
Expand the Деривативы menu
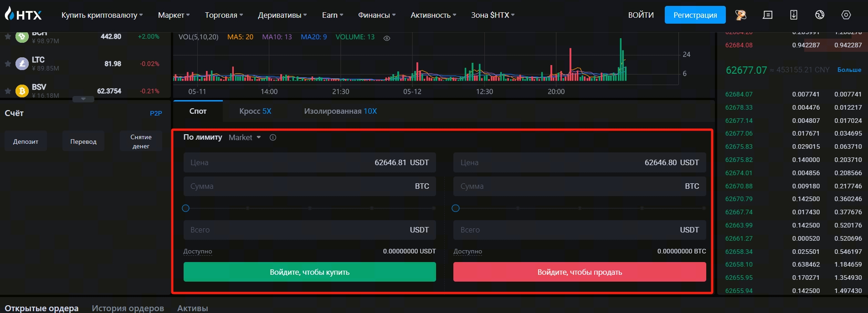coord(282,15)
